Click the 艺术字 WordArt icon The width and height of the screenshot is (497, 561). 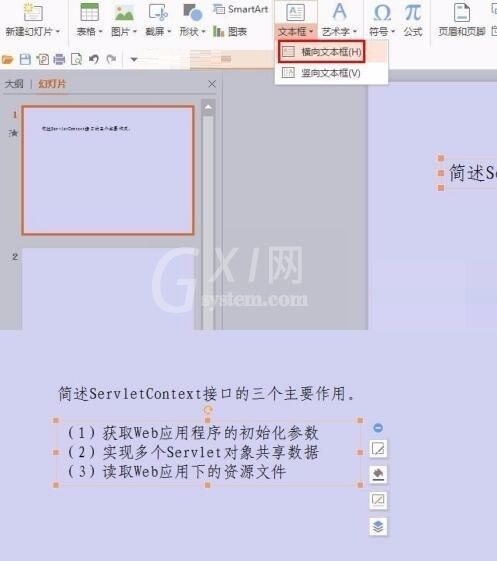(339, 12)
